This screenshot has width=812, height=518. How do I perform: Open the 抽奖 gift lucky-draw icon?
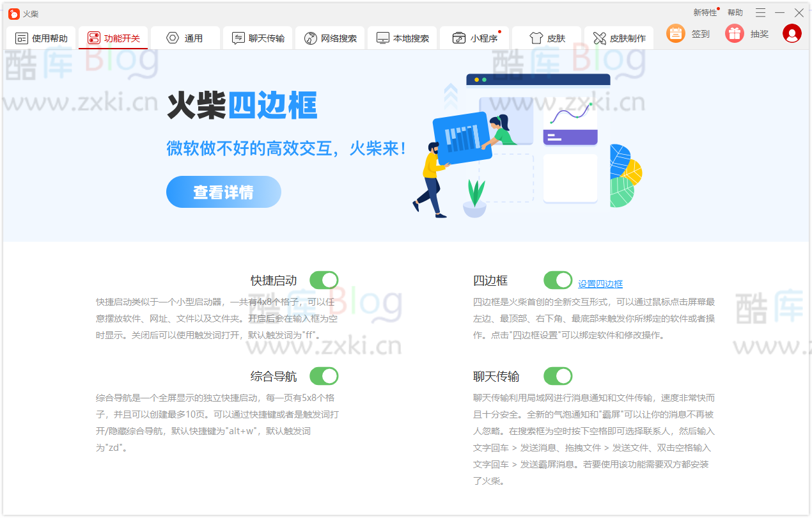734,33
